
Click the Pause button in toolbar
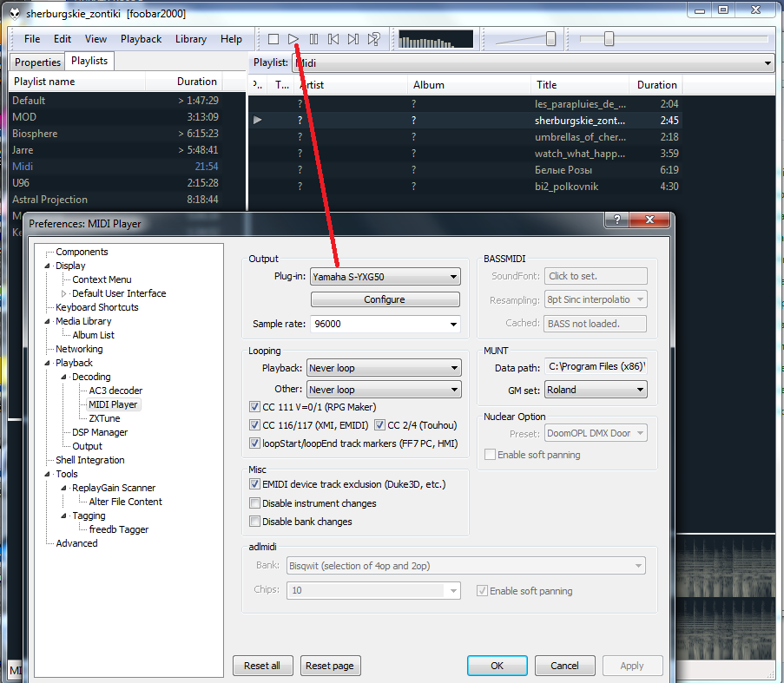[x=313, y=39]
